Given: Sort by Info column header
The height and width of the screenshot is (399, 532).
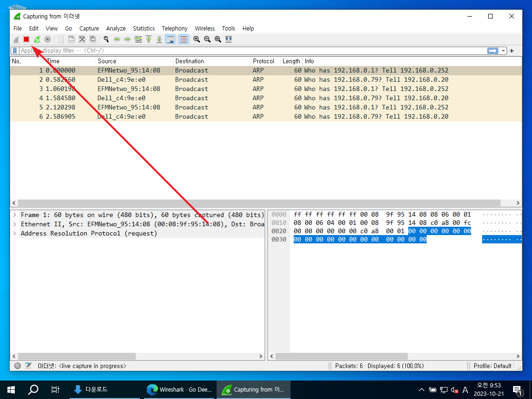Looking at the screenshot, I should coord(412,61).
